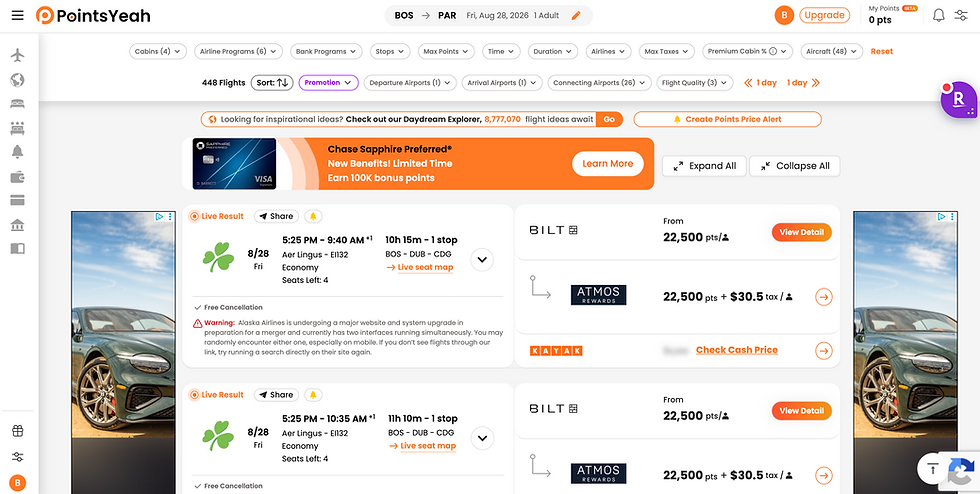
Task: Share the 10:35 AM flight
Action: (276, 395)
